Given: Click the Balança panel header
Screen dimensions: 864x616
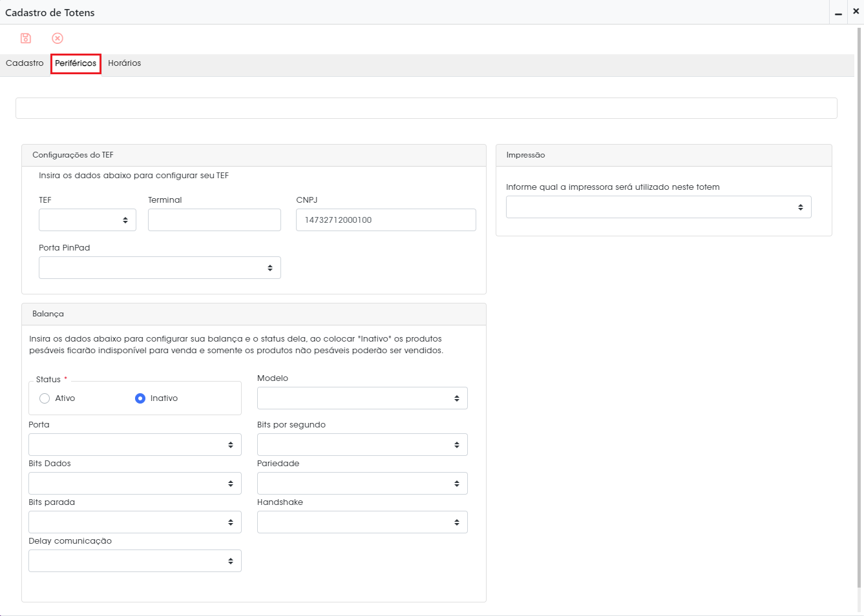Looking at the screenshot, I should pyautogui.click(x=254, y=314).
